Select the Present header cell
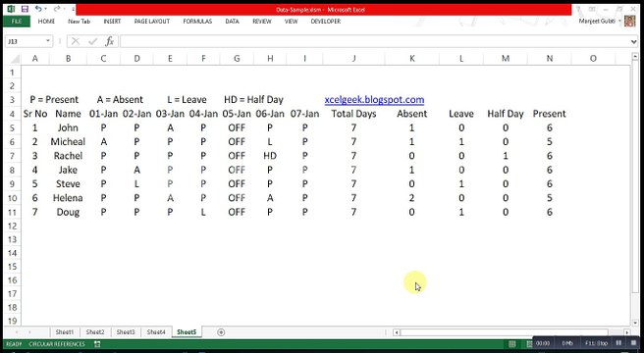The image size is (644, 353). coord(549,114)
